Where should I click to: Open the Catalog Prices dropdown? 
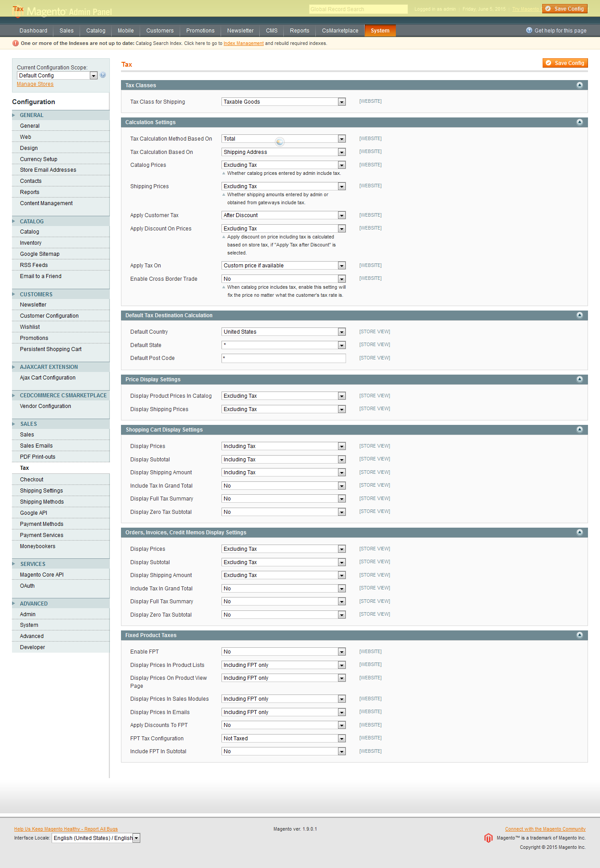[284, 165]
